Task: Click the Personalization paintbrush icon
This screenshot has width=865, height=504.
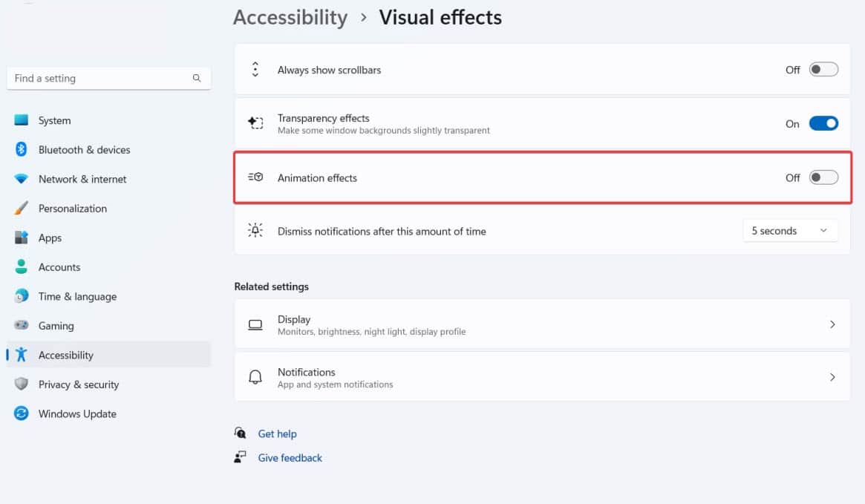Action: click(x=21, y=209)
